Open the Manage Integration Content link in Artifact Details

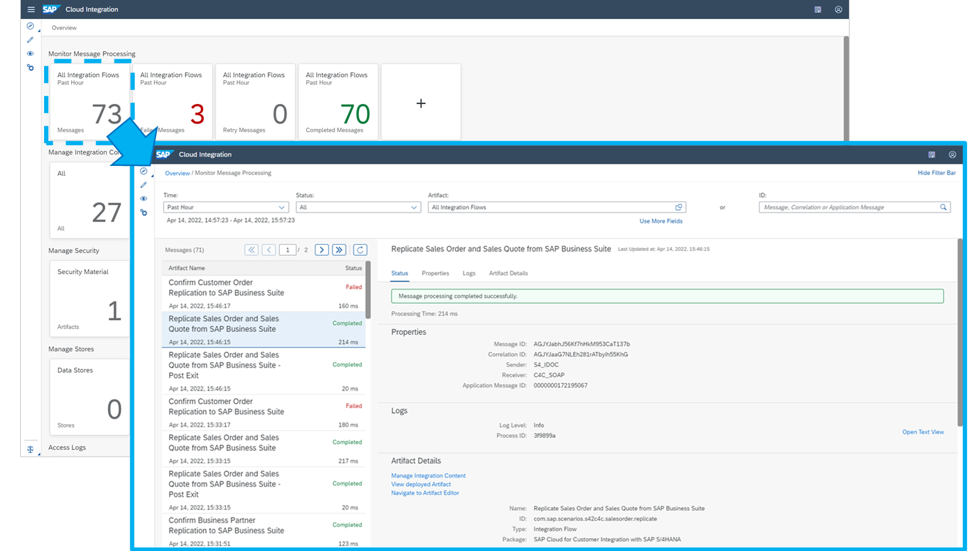[x=428, y=476]
